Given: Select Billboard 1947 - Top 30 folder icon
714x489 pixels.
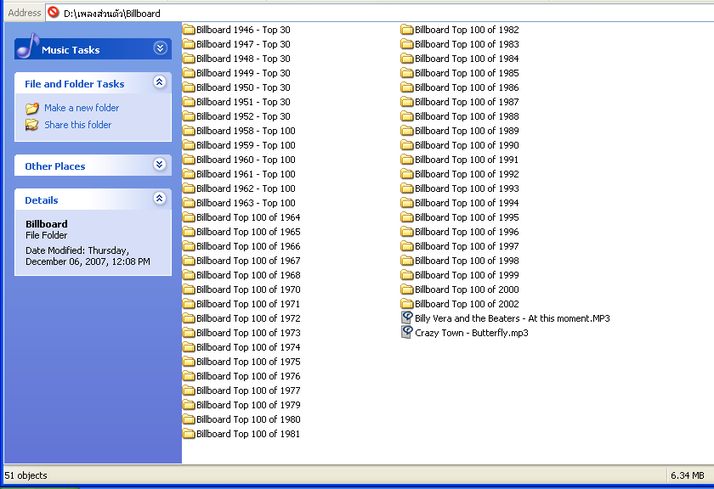Looking at the screenshot, I should click(x=189, y=44).
